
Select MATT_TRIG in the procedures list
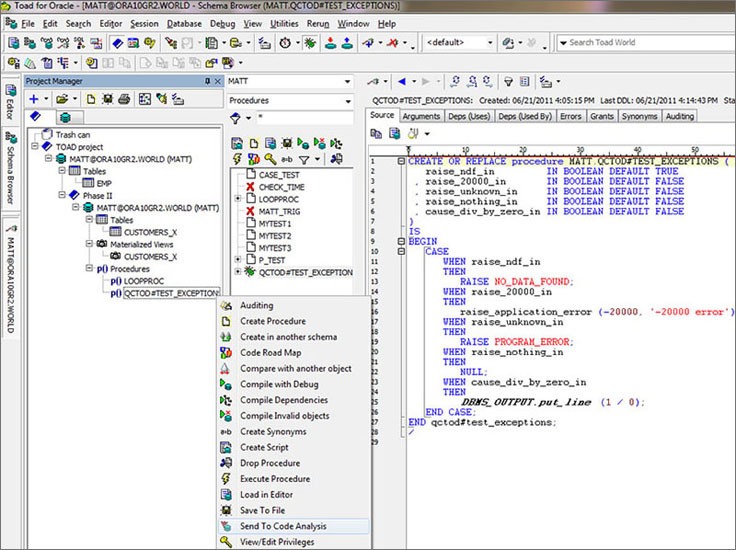(279, 211)
